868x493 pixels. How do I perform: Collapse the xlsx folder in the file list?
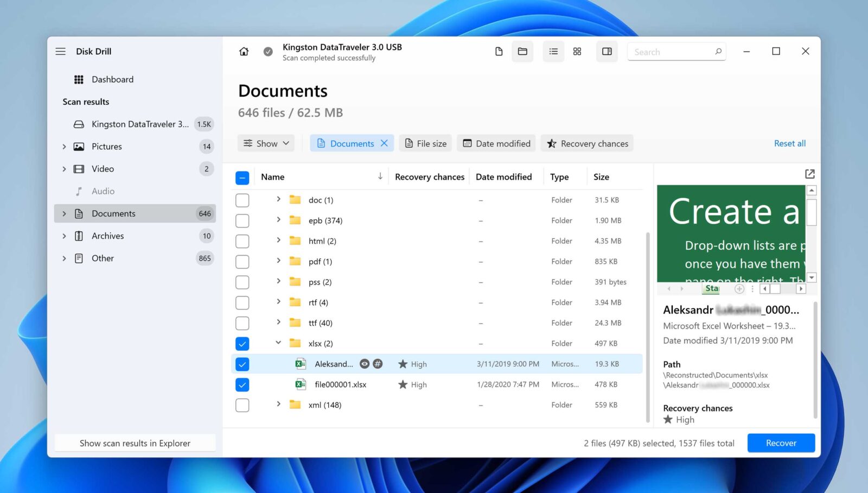[278, 343]
